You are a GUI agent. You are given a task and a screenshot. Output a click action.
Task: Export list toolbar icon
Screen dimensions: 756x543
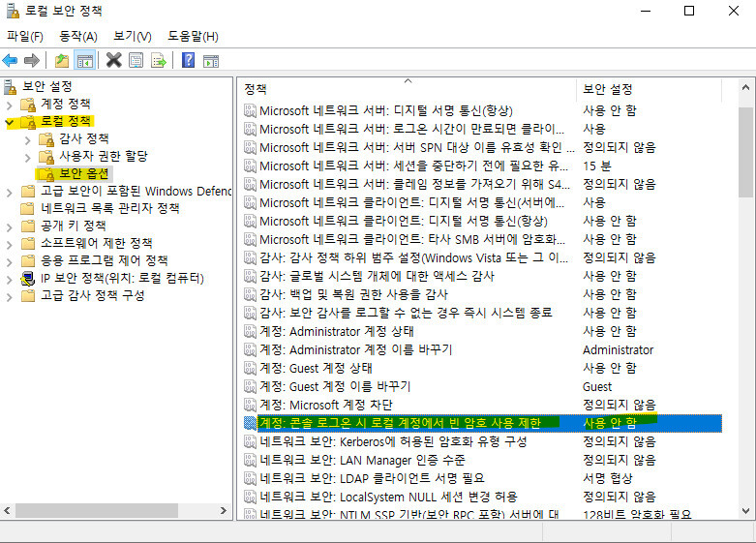(159, 61)
